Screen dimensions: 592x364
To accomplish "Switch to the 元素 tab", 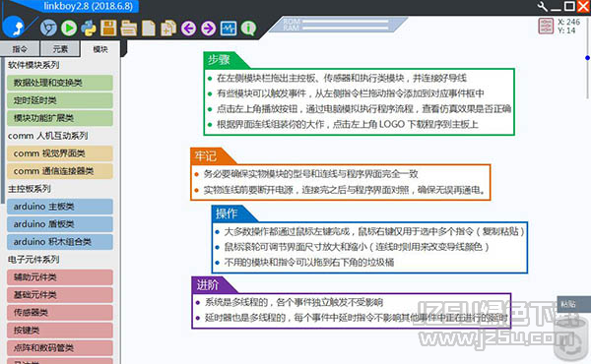I will (60, 49).
